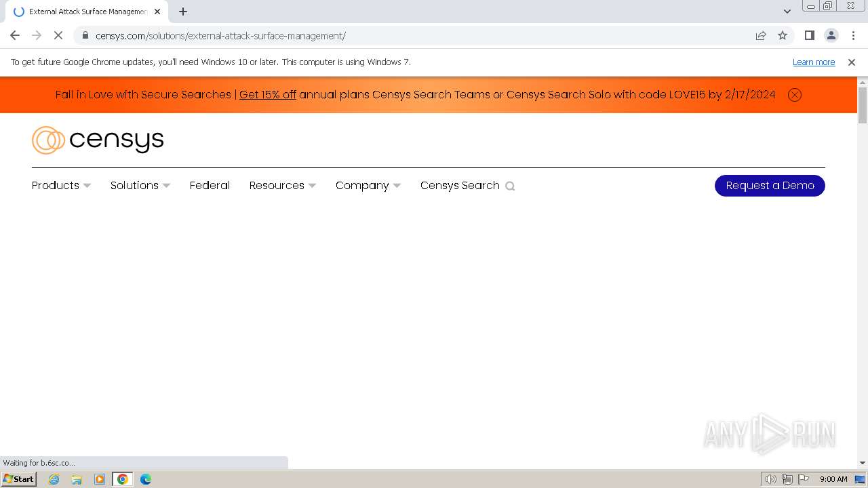This screenshot has height=488, width=868.
Task: Expand the Resources dropdown arrow
Action: click(312, 186)
